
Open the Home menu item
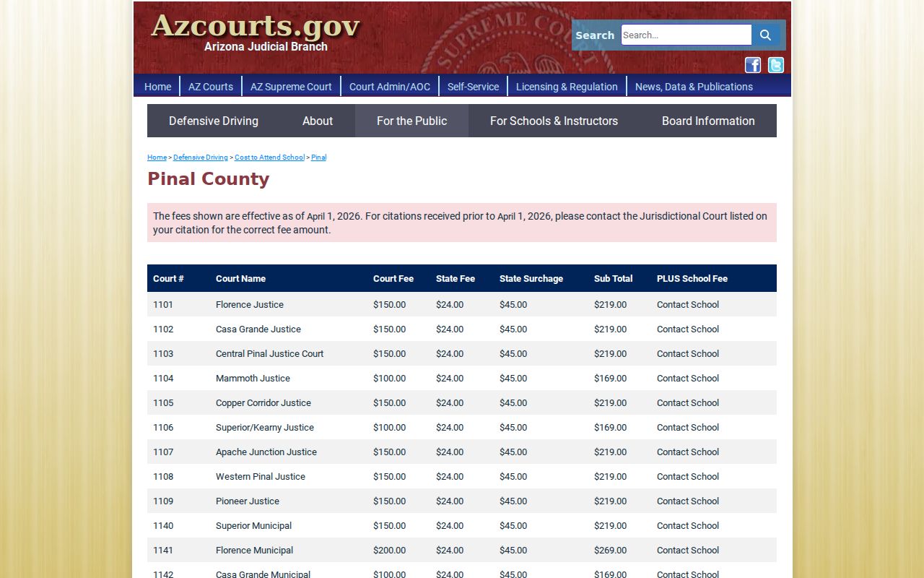pos(157,87)
